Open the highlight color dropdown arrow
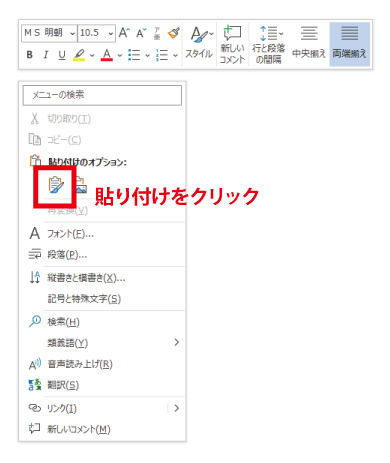The height and width of the screenshot is (463, 390). [92, 55]
